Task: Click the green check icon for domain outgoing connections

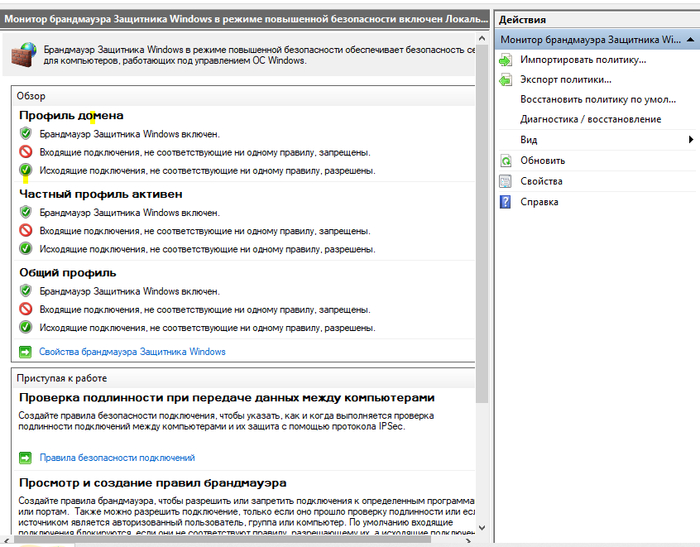Action: [26, 170]
